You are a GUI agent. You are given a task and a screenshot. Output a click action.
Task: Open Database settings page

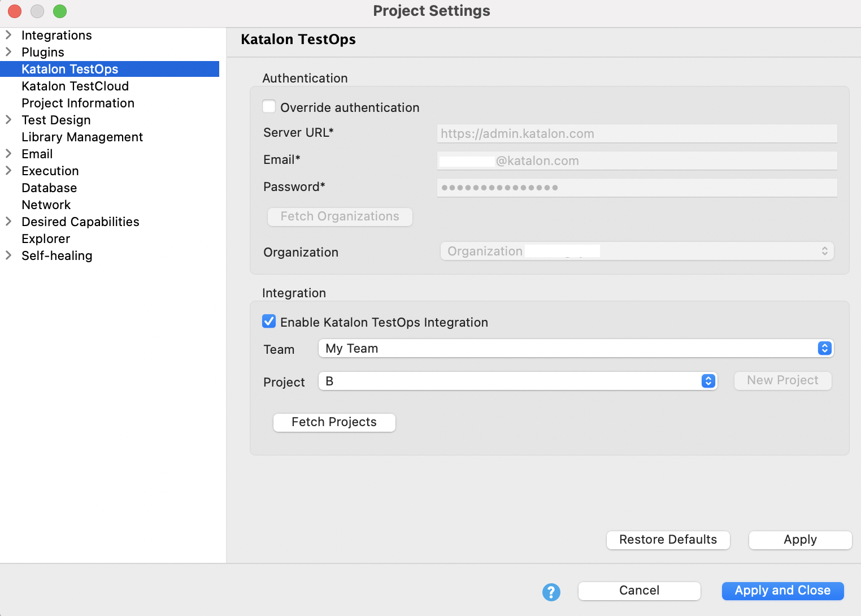[x=49, y=188]
